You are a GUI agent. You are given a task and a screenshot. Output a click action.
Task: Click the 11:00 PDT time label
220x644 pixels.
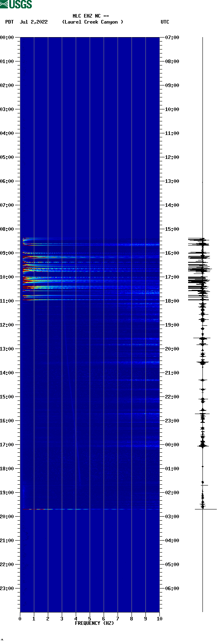tap(7, 301)
